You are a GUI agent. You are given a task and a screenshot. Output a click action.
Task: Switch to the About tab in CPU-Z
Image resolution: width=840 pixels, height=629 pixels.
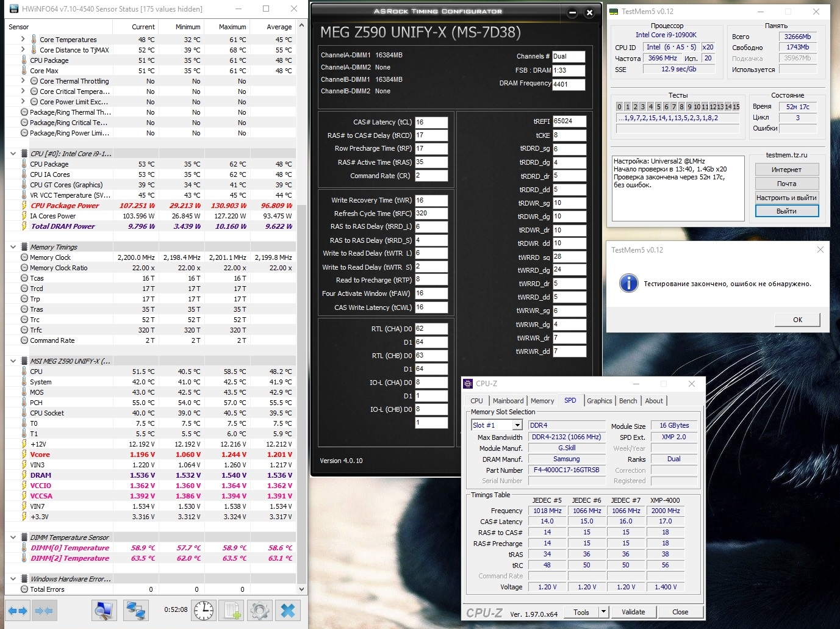(654, 401)
